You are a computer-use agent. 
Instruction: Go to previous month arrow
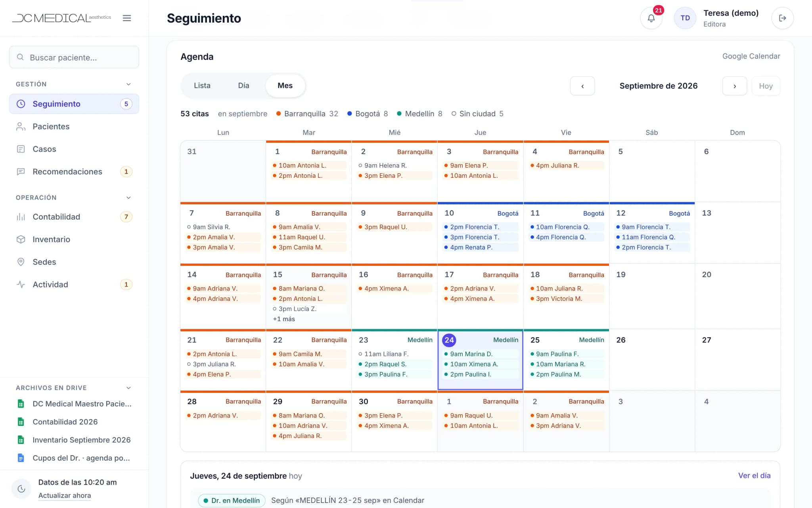pyautogui.click(x=582, y=86)
